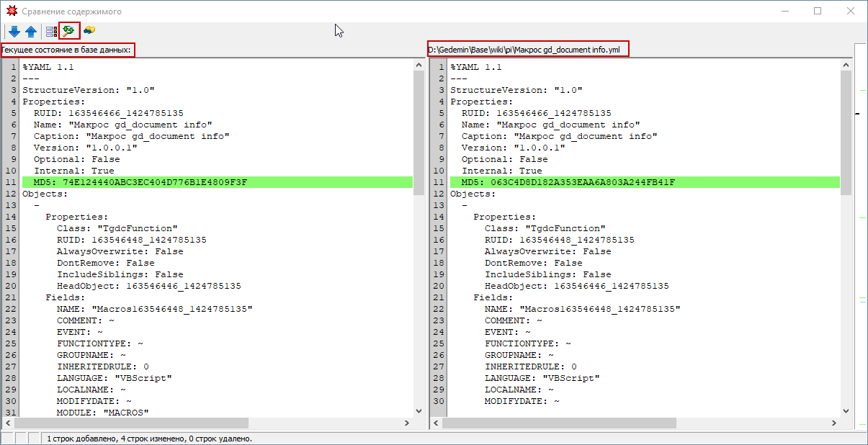
Task: Minimize the comparison window
Action: [x=784, y=12]
